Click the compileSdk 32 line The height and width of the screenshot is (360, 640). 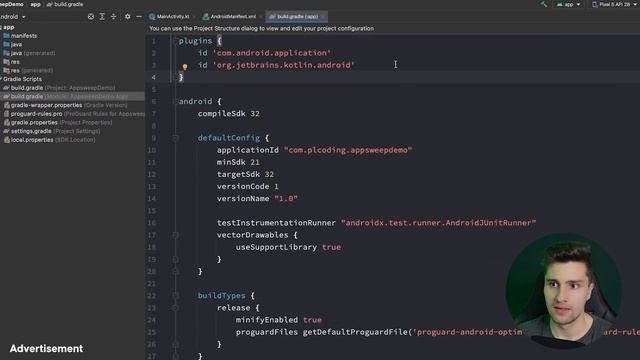pyautogui.click(x=229, y=113)
